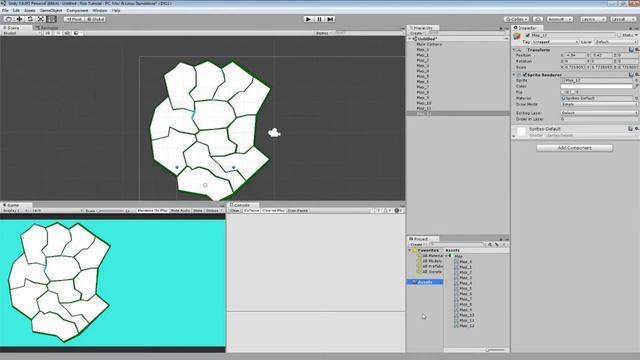Open the GameObject menu
Image resolution: width=640 pixels, height=360 pixels.
pos(51,10)
